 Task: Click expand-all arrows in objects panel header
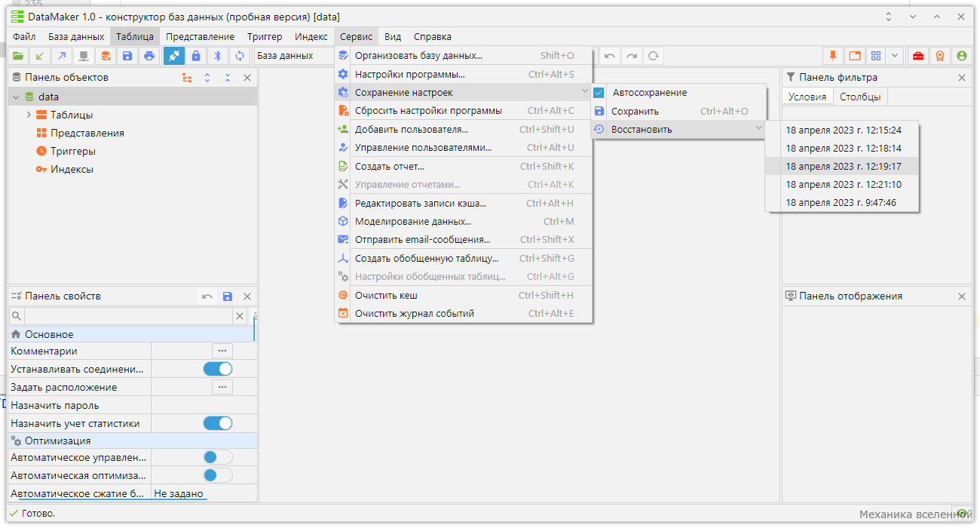pos(207,78)
